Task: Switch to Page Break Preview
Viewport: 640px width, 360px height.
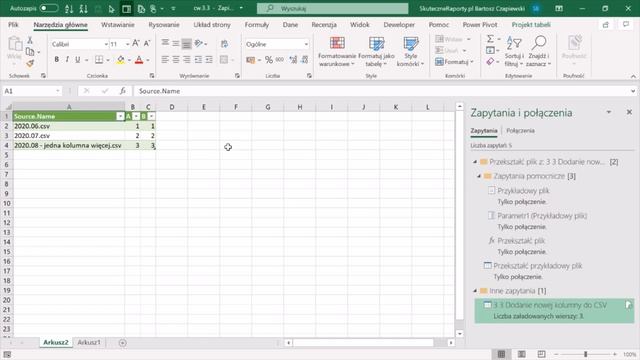Action: [x=541, y=354]
